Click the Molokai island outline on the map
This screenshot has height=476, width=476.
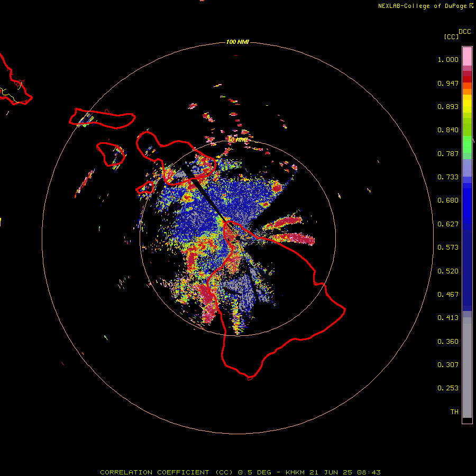(102, 118)
